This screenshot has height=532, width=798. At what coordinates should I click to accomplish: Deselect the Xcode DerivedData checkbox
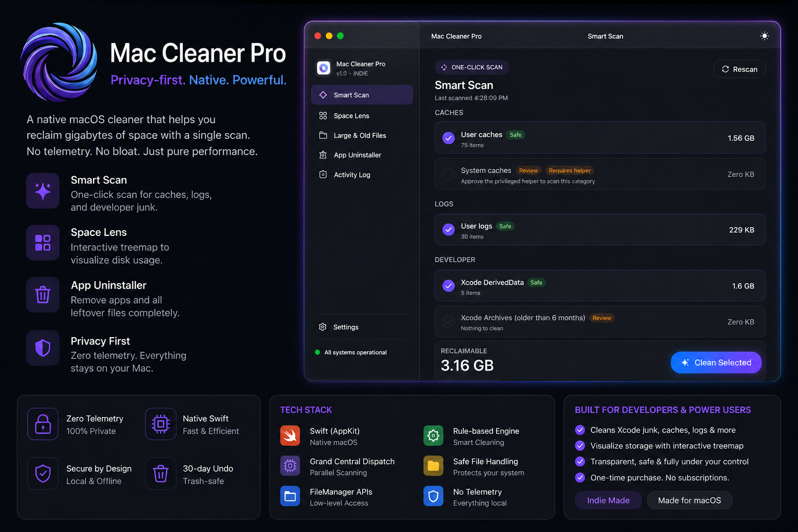448,286
